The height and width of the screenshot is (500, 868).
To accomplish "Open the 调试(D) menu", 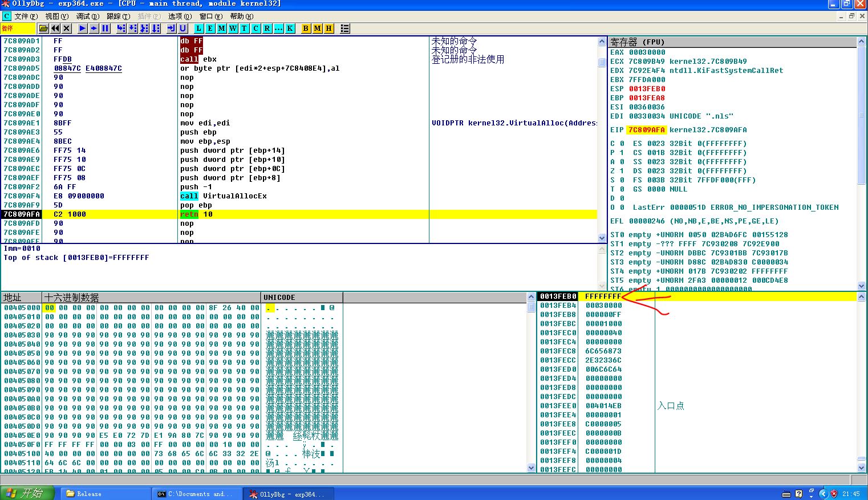I will click(x=87, y=17).
